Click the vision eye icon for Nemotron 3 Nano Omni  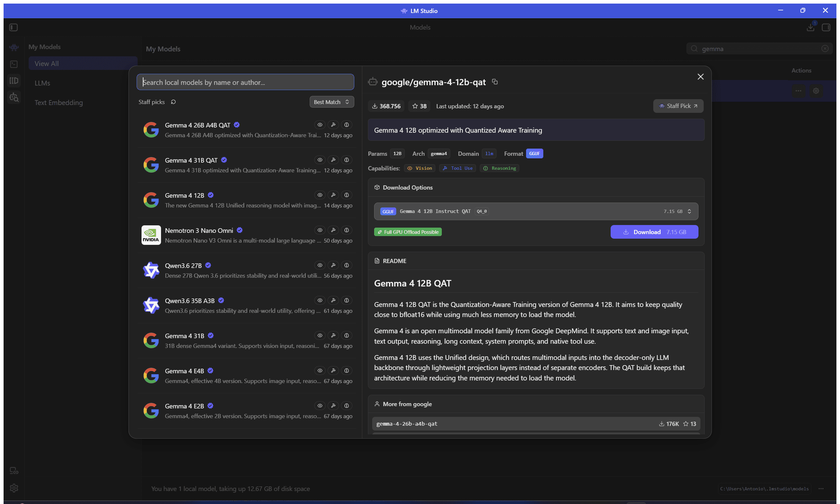click(x=320, y=230)
